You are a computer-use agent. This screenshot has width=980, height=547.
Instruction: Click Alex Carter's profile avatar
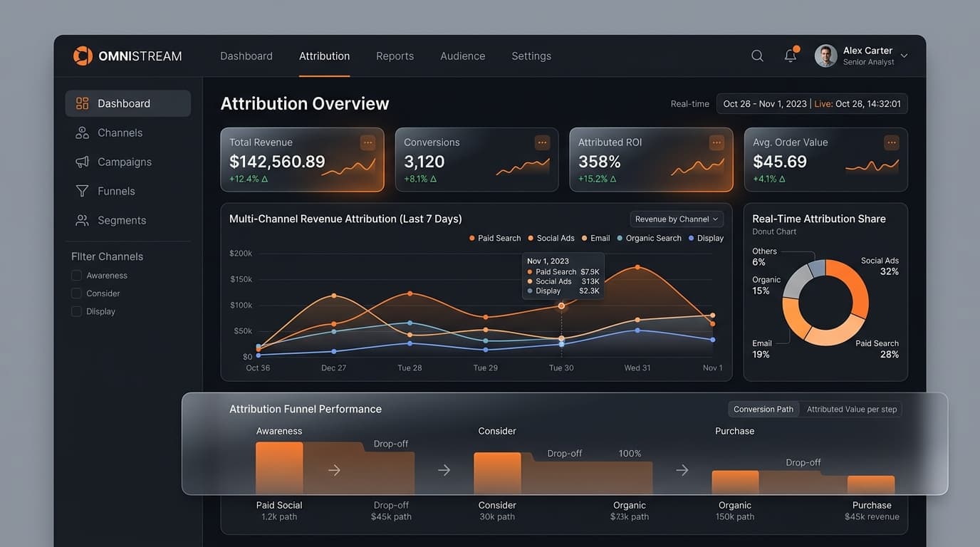pos(826,56)
